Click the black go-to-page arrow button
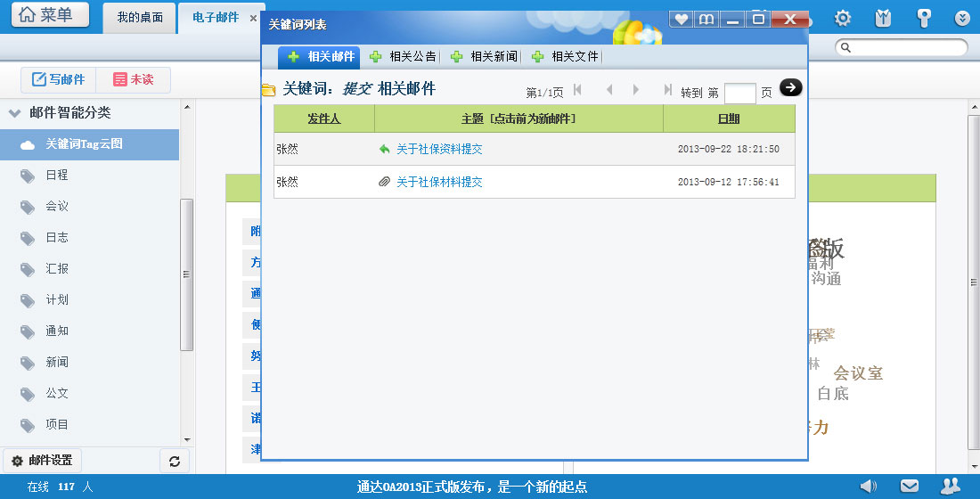The height and width of the screenshot is (499, 980). [790, 87]
